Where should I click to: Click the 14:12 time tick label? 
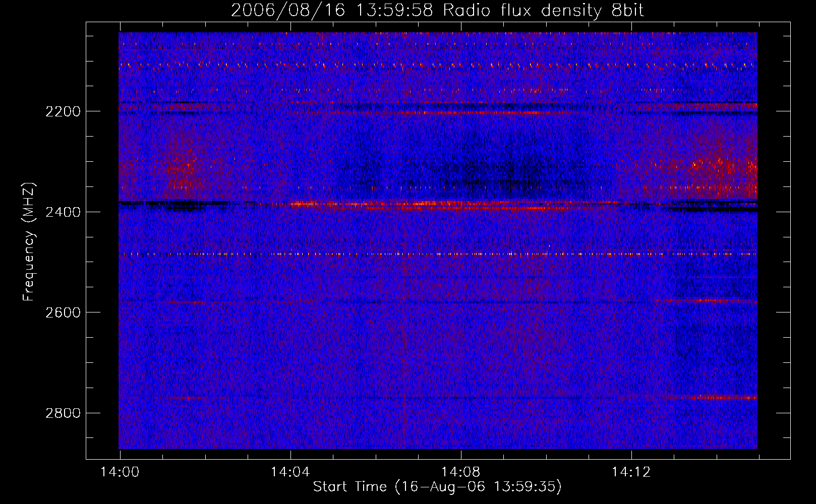pyautogui.click(x=631, y=472)
